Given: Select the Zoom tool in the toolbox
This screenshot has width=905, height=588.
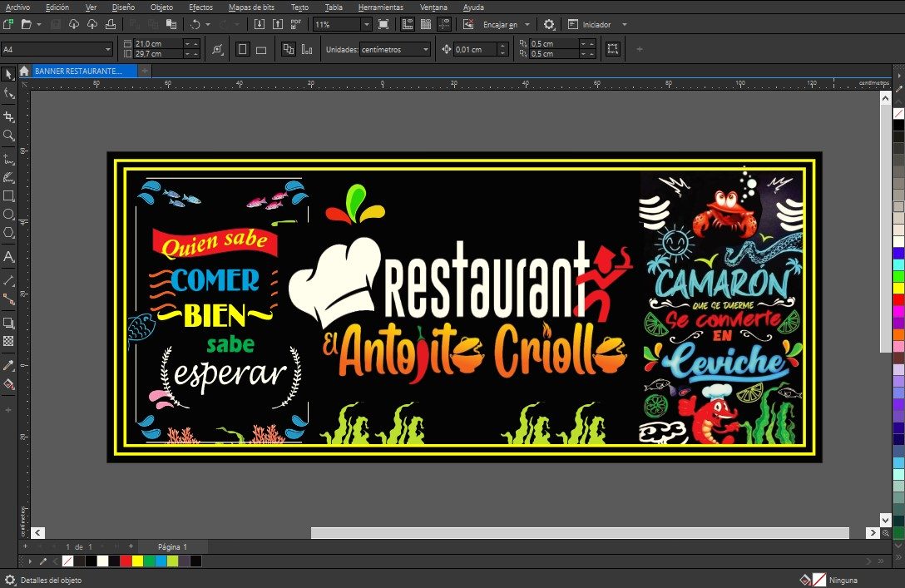Looking at the screenshot, I should click(9, 135).
